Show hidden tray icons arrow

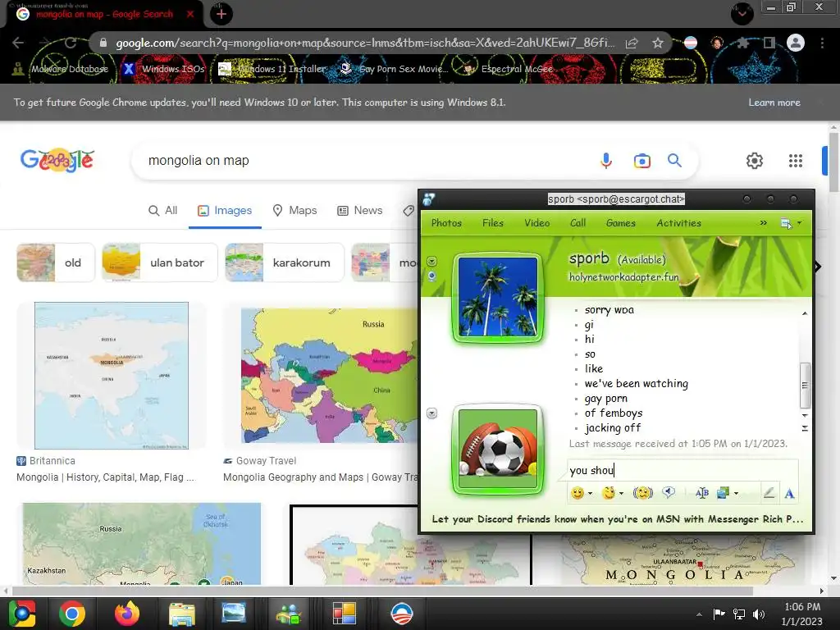click(x=699, y=614)
